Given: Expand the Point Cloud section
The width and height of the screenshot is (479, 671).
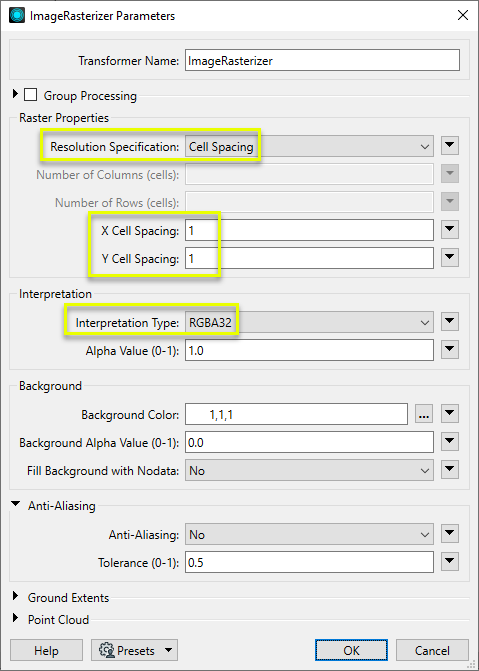Looking at the screenshot, I should pyautogui.click(x=16, y=618).
